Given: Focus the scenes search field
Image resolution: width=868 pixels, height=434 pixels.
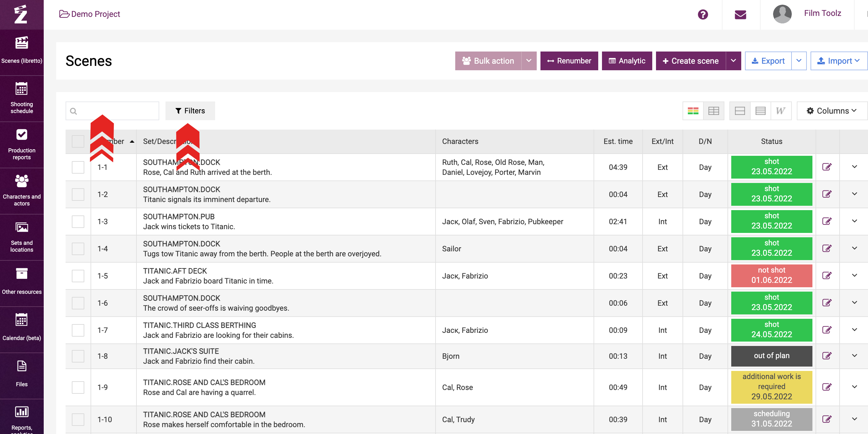Looking at the screenshot, I should click(112, 111).
